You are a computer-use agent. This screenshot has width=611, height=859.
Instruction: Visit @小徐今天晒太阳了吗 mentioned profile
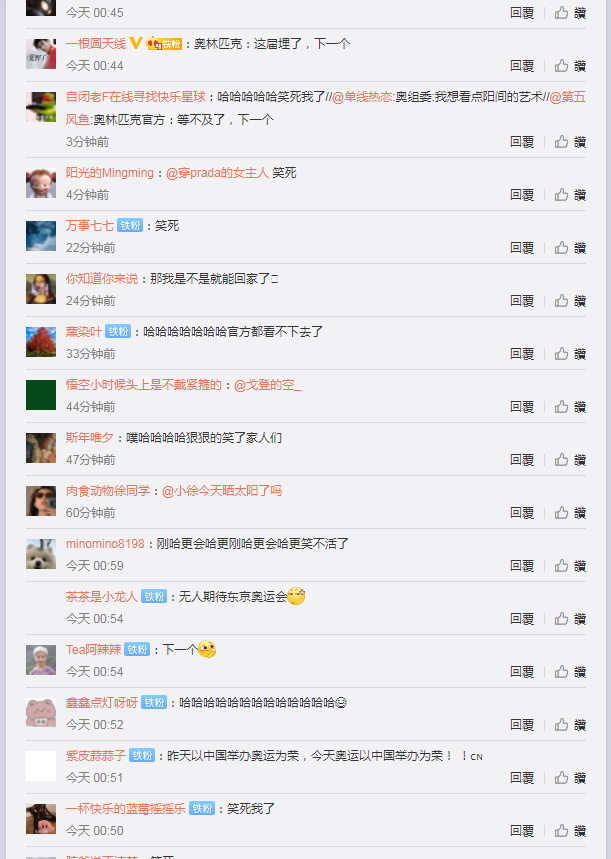[222, 490]
